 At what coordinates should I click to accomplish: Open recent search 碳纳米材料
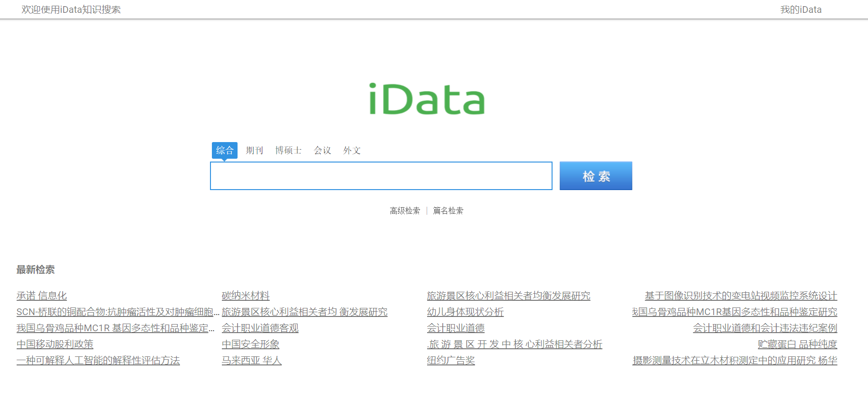246,296
